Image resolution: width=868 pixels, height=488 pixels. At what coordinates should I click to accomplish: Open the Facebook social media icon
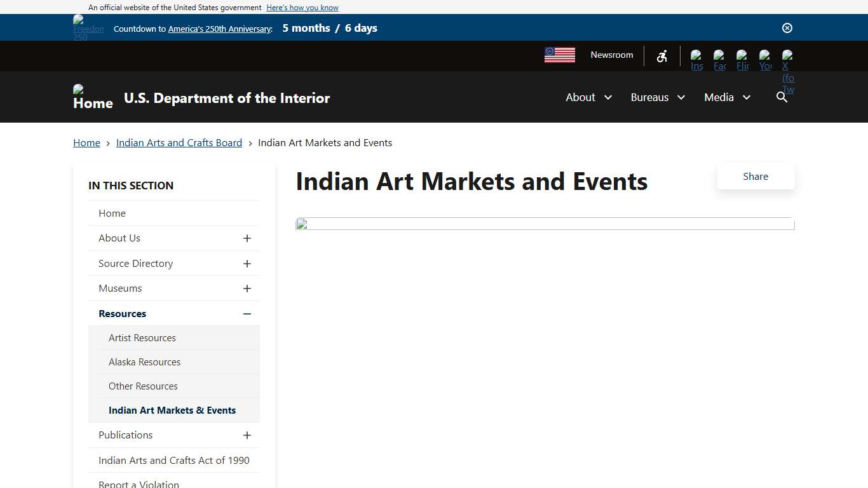(x=719, y=59)
